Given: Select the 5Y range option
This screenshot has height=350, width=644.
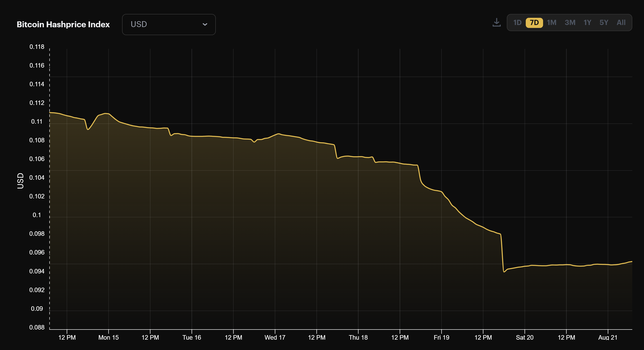Looking at the screenshot, I should [604, 22].
